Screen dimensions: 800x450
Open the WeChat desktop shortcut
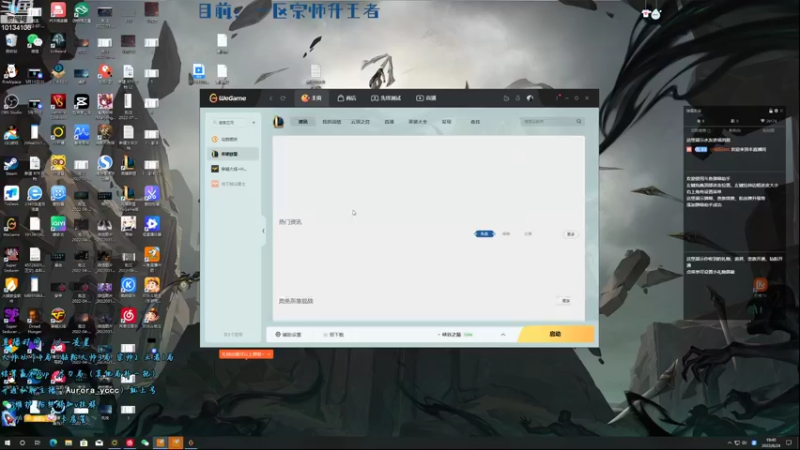pyautogui.click(x=35, y=43)
